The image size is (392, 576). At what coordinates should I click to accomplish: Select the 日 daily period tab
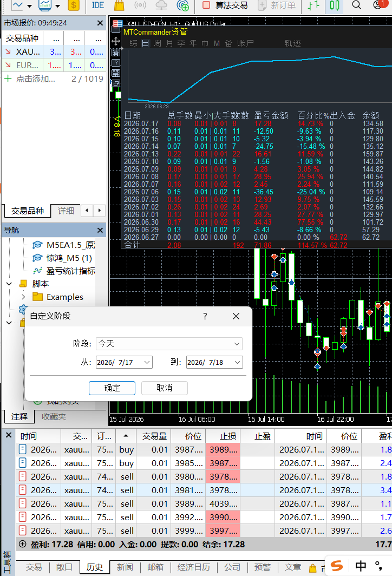146,43
